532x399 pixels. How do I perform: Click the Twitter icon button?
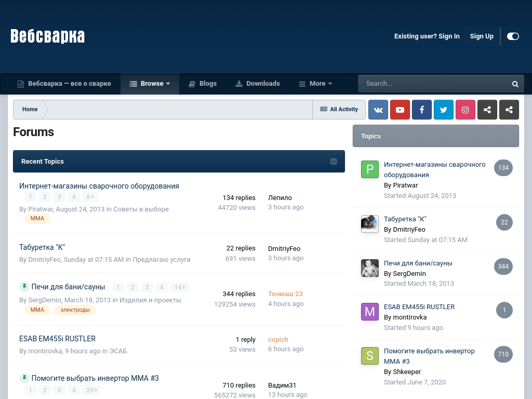(x=444, y=110)
